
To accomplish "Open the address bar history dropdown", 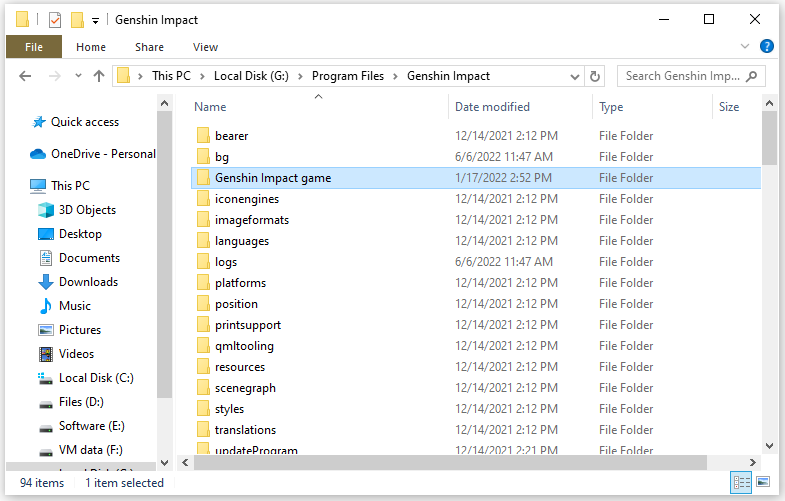I will pos(575,77).
